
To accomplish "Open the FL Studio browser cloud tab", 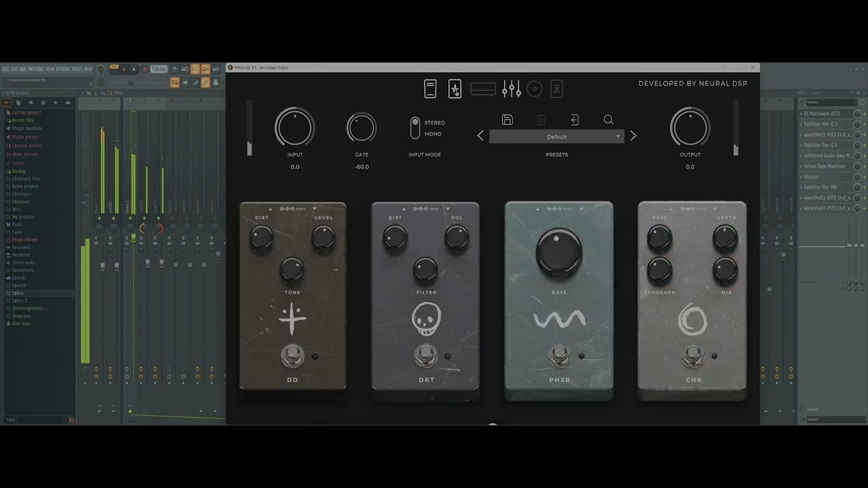I will (x=67, y=102).
